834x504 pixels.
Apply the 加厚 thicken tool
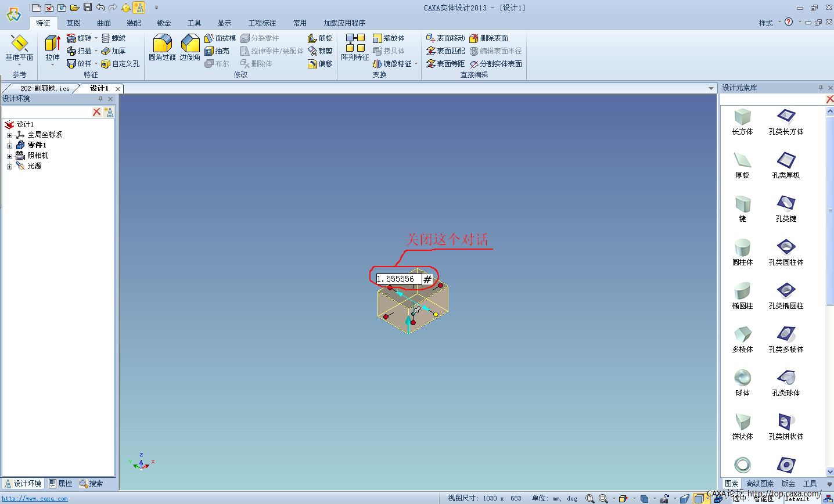[114, 51]
